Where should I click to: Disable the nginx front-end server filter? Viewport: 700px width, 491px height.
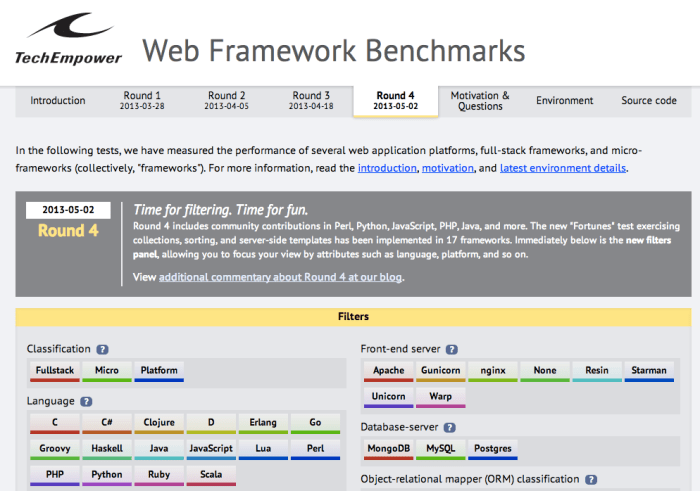tap(494, 371)
